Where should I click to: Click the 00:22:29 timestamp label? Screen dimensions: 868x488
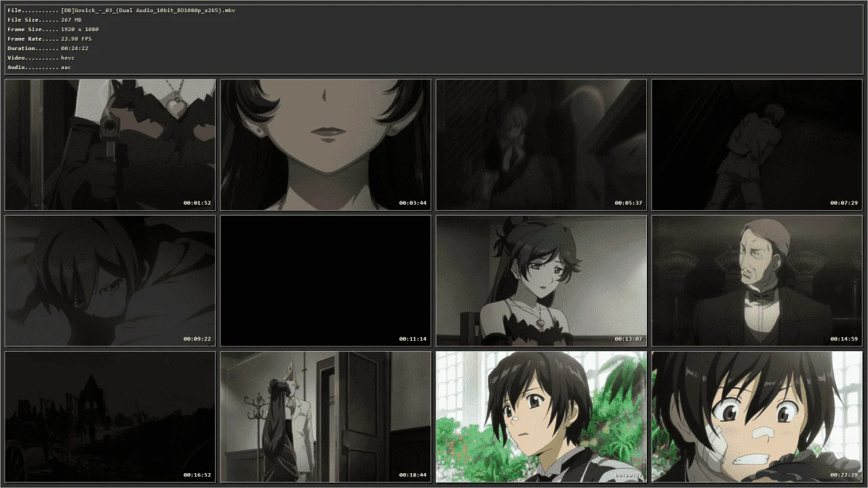point(844,475)
